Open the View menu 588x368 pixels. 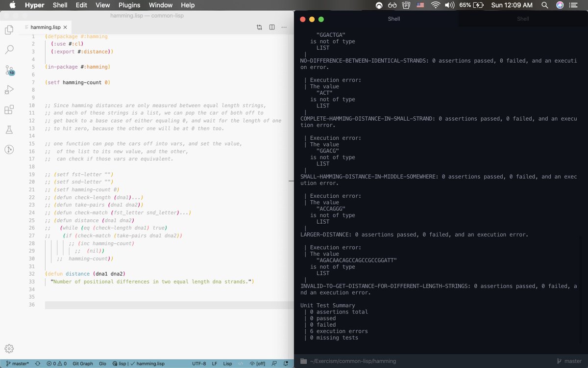click(x=103, y=5)
